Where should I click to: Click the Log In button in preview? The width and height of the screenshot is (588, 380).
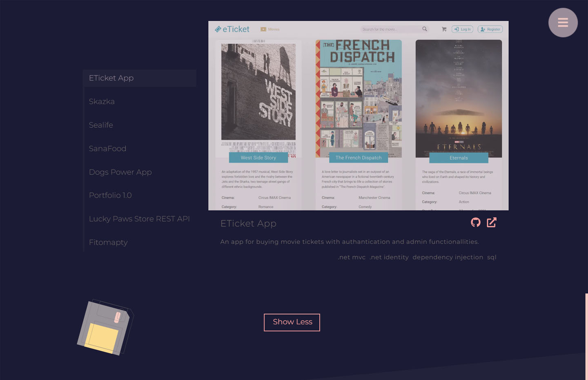(462, 29)
